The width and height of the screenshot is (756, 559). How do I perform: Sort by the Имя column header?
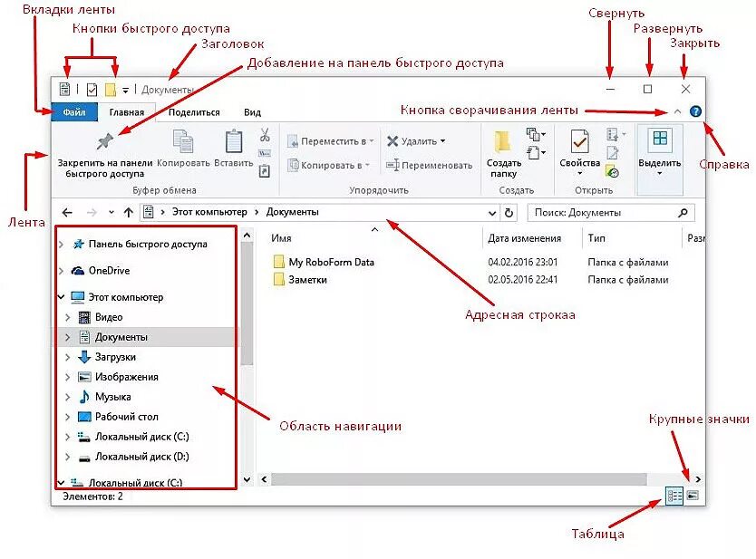(x=281, y=238)
